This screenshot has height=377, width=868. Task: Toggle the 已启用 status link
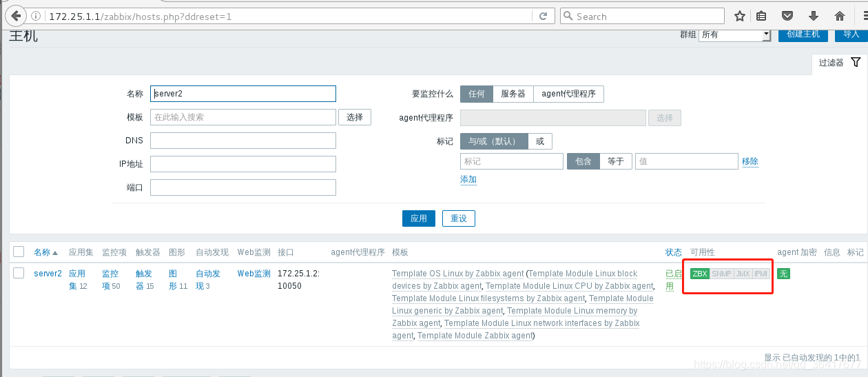(674, 280)
